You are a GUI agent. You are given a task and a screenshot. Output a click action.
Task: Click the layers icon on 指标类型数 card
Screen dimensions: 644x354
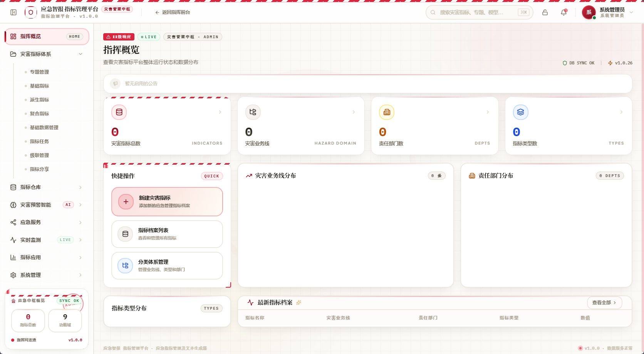click(x=520, y=112)
